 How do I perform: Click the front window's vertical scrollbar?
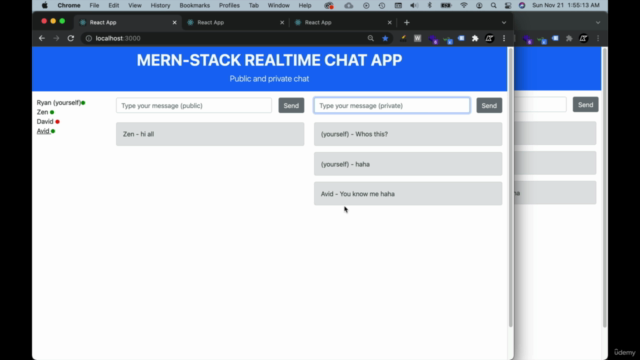[511, 188]
